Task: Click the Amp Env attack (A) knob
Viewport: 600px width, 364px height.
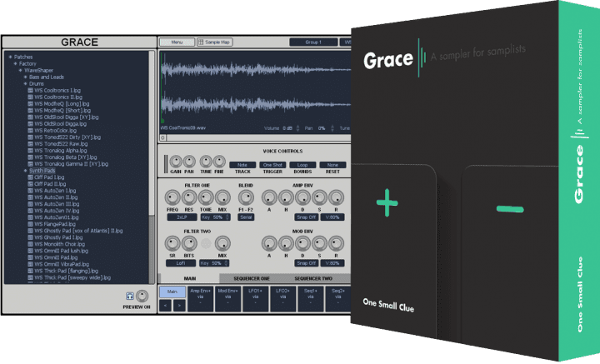Action: (269, 197)
